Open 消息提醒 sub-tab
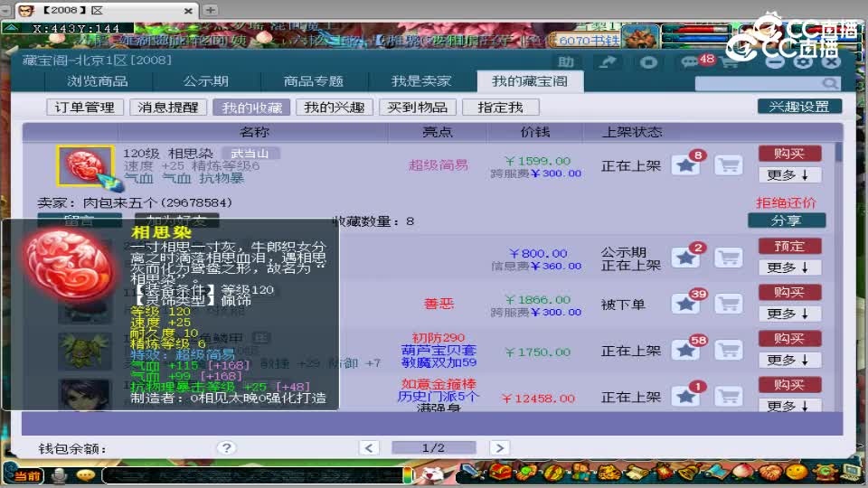This screenshot has height=488, width=868. (x=168, y=108)
